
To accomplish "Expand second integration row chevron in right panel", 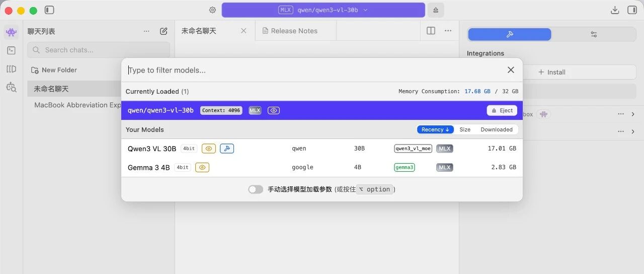I will pyautogui.click(x=633, y=131).
